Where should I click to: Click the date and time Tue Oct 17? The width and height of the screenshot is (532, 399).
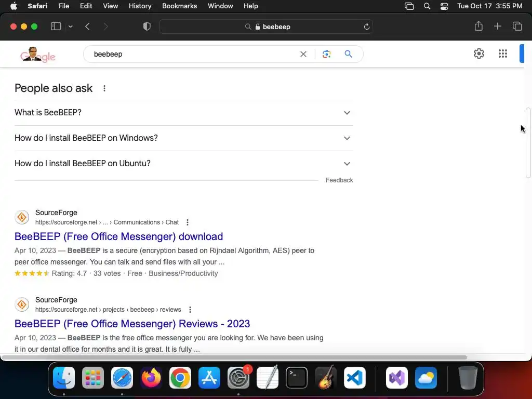tap(489, 6)
